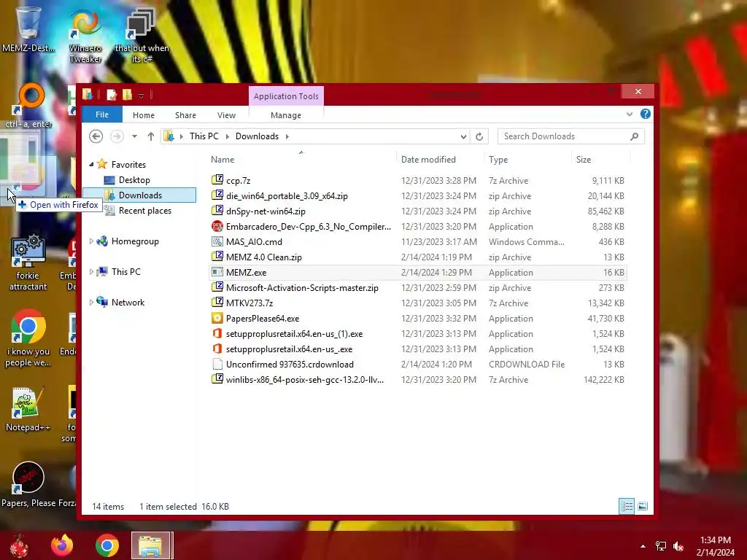
Task: Click the Explorer Back arrow button
Action: pyautogui.click(x=96, y=136)
